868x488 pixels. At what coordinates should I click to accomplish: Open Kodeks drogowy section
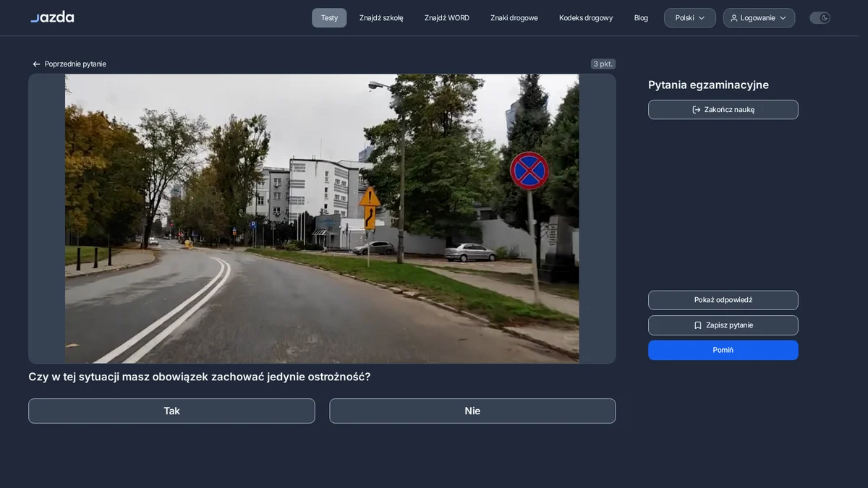point(586,18)
